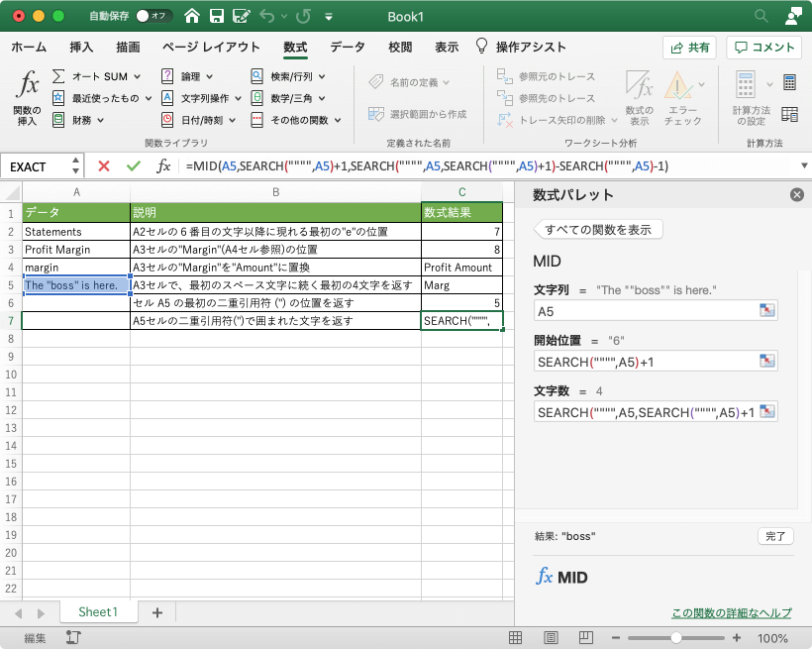Image resolution: width=812 pixels, height=649 pixels.
Task: Open the 検索/行列 functions dropdown
Action: (x=288, y=76)
